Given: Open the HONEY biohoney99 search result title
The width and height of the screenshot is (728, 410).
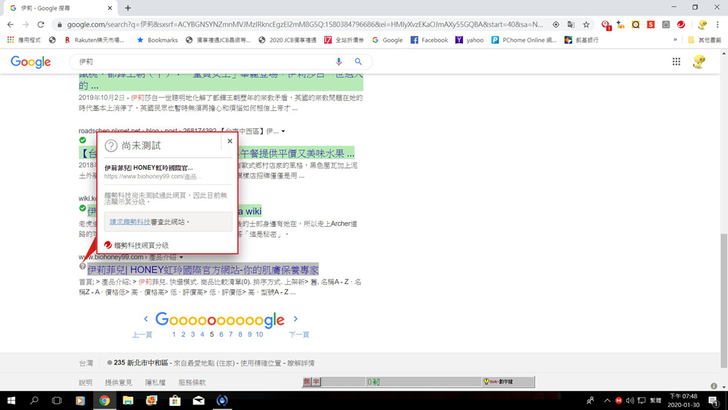Looking at the screenshot, I should (x=203, y=270).
